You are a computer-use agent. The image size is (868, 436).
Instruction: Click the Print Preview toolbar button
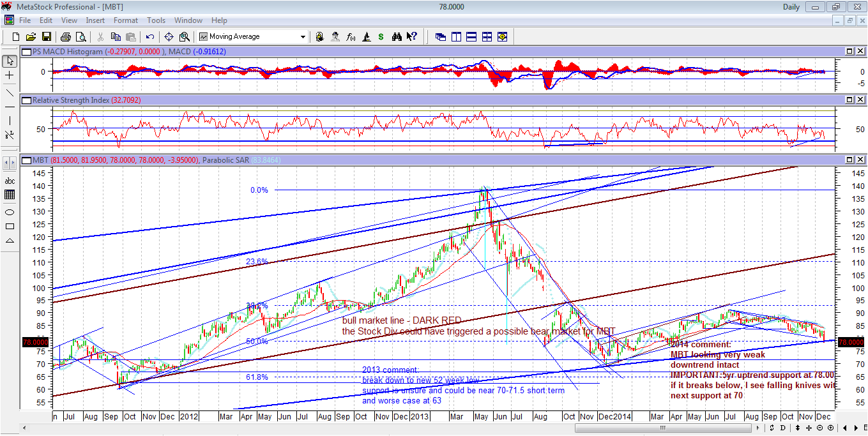click(81, 36)
